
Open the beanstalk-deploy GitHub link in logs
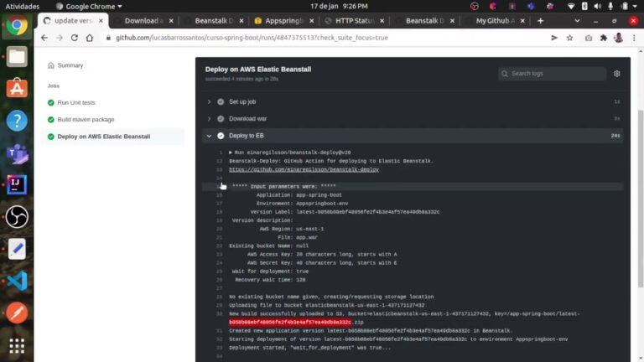[x=304, y=169]
